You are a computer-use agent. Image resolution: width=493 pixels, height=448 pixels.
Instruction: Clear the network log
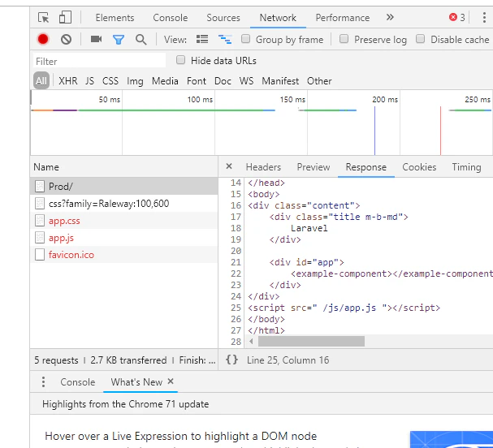pyautogui.click(x=66, y=40)
